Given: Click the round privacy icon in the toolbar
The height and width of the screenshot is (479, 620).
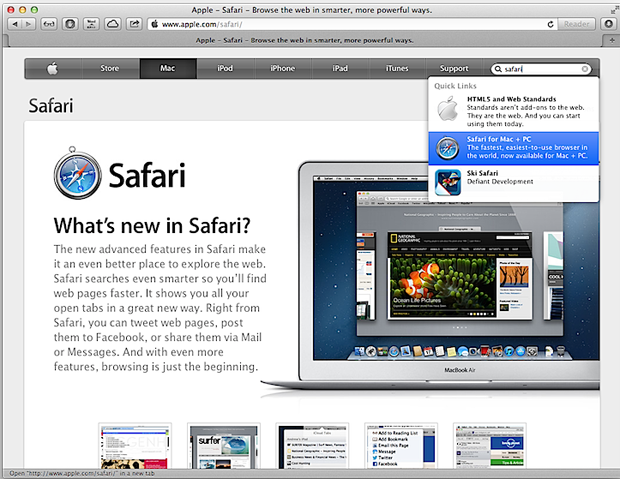Looking at the screenshot, I should (70, 24).
